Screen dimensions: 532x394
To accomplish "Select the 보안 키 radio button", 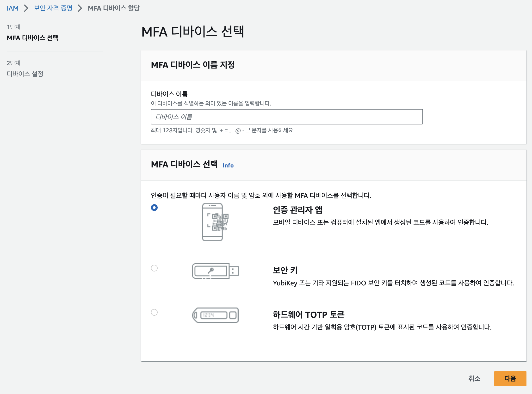I will [154, 268].
